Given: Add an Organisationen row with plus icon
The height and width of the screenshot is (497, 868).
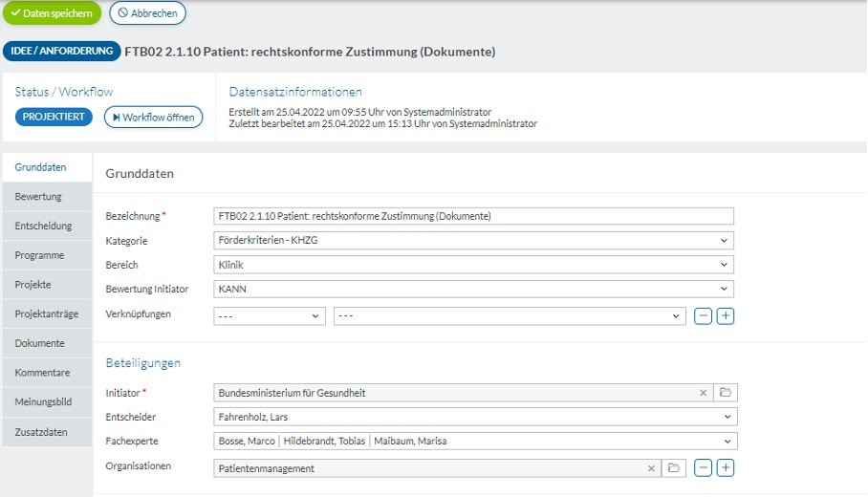Looking at the screenshot, I should coord(726,467).
